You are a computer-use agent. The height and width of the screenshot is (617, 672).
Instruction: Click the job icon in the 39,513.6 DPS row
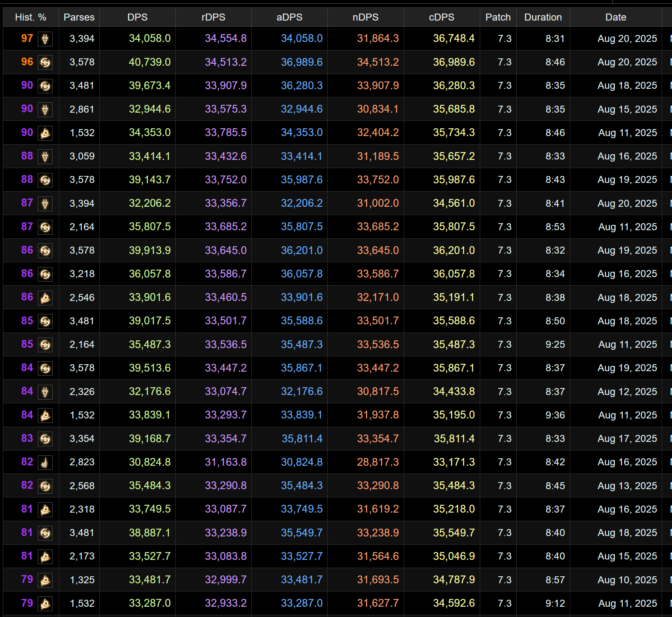click(45, 368)
